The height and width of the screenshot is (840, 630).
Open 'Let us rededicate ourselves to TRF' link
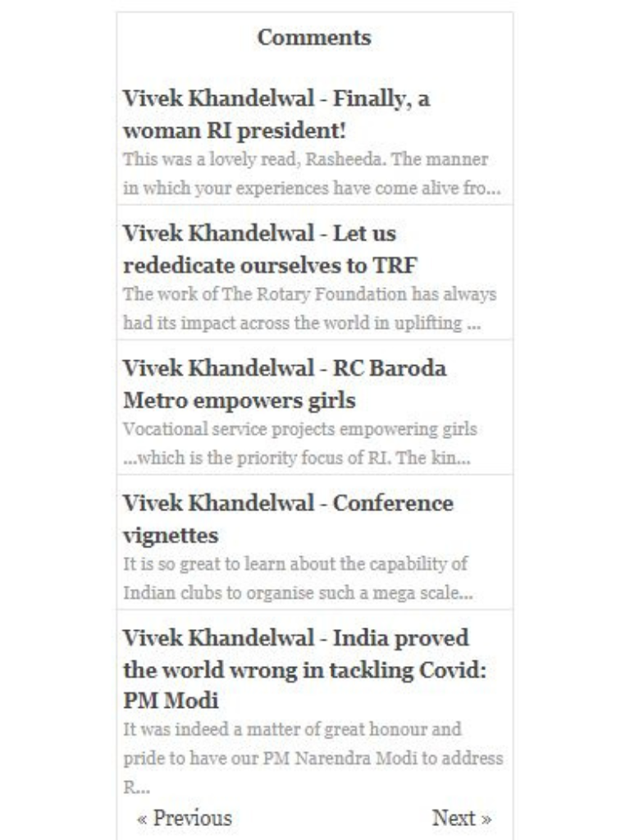(x=270, y=249)
